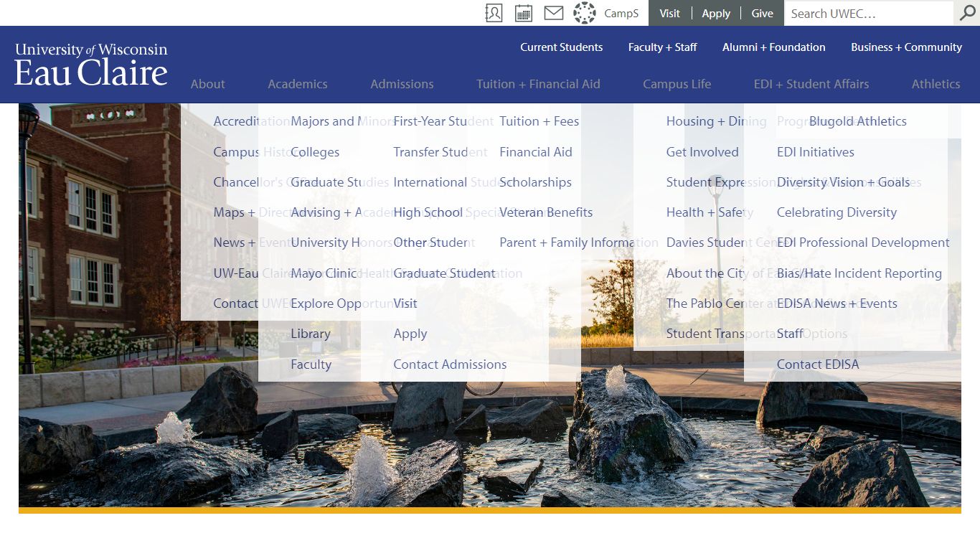Select Tuition + Fees menu item

540,121
